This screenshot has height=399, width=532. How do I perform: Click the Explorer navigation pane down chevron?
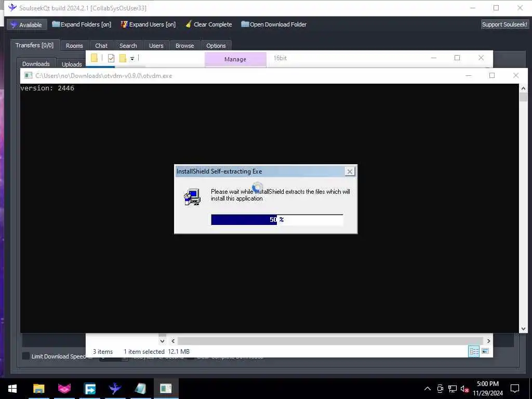(162, 341)
